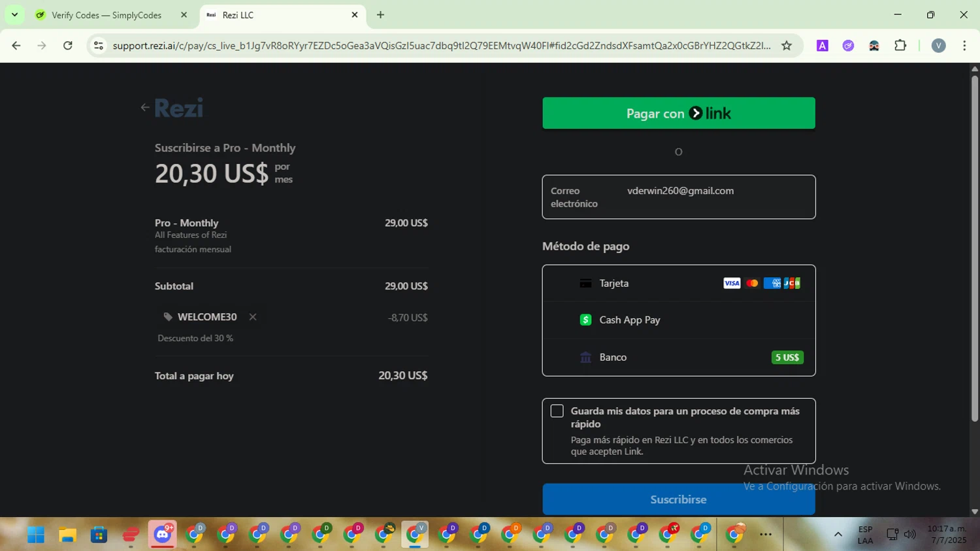View site information icon in address bar
This screenshot has width=980, height=551.
(99, 46)
